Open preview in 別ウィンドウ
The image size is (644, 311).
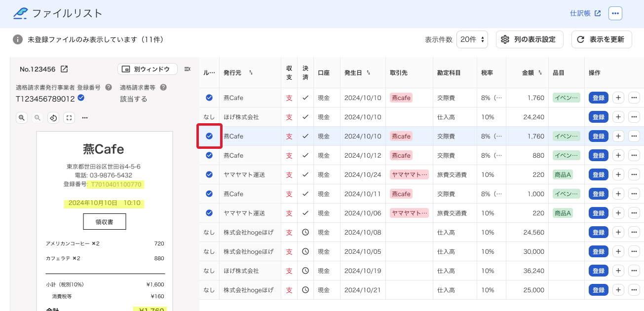[x=148, y=69]
